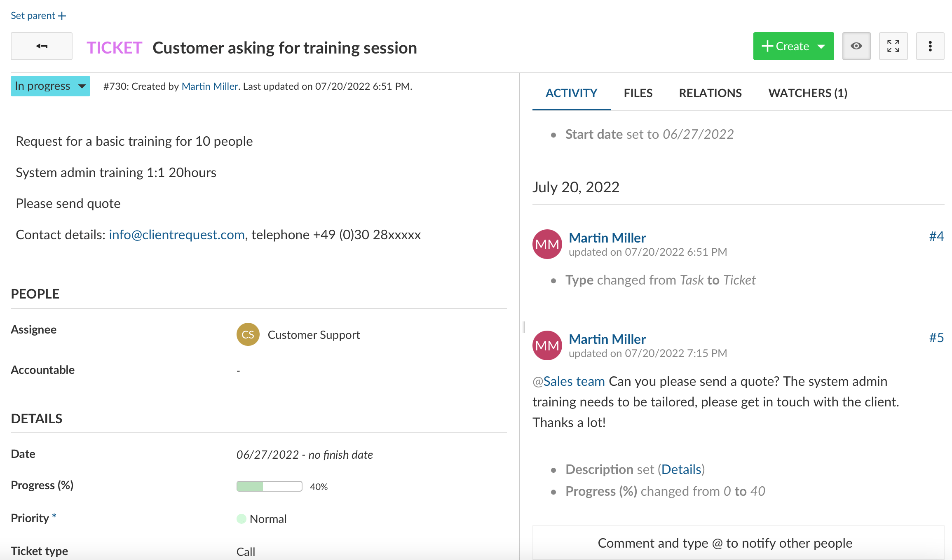Image resolution: width=952 pixels, height=560 pixels.
Task: Expand the In progress status dropdown
Action: pyautogui.click(x=50, y=86)
